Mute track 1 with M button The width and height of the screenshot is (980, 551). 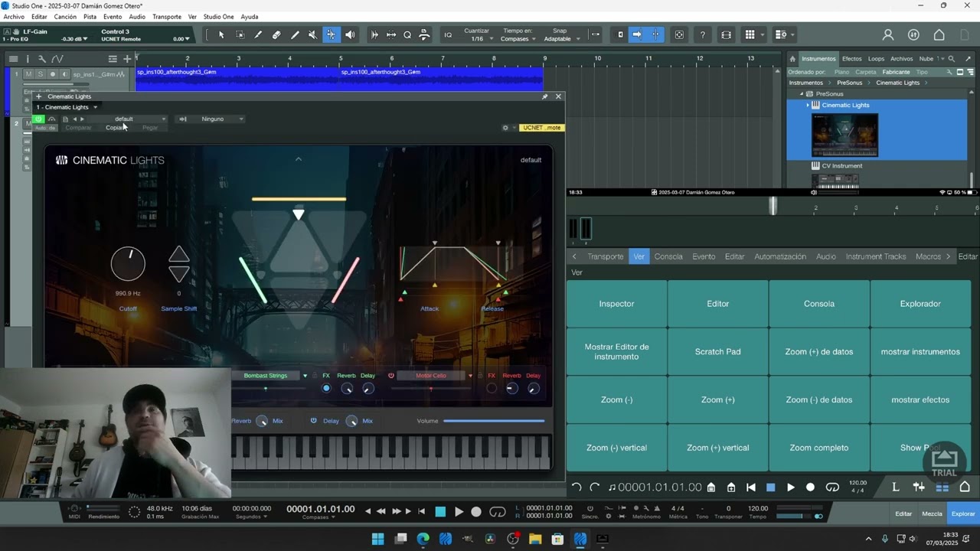click(x=28, y=74)
